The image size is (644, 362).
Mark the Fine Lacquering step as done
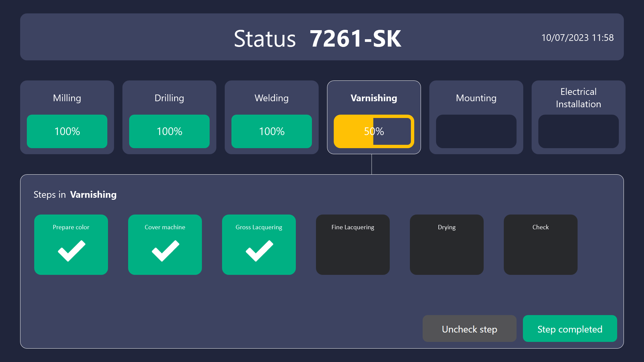coord(570,329)
